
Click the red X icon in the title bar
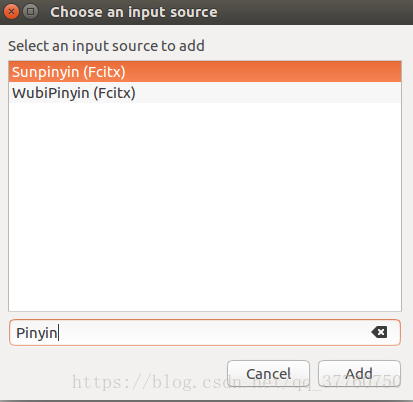11,12
